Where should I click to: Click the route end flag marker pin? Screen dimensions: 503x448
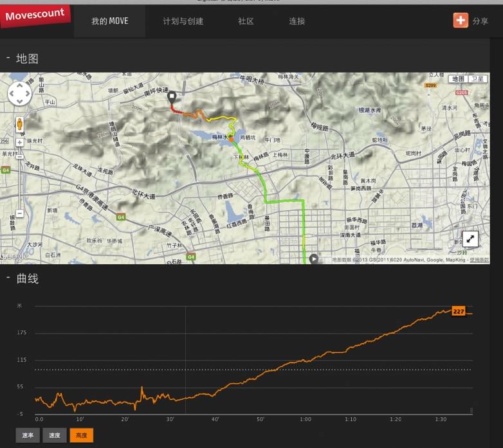172,97
